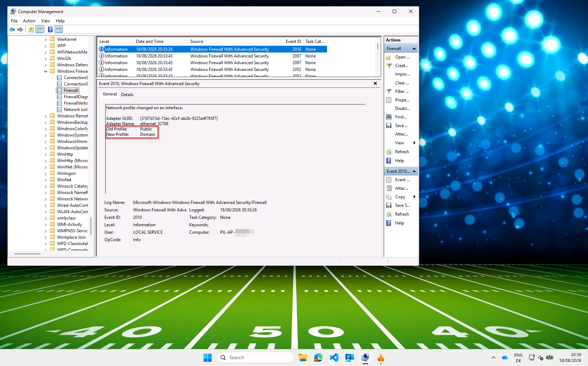The height and width of the screenshot is (366, 588).
Task: Click Refresh under Event 2010 section
Action: [x=401, y=214]
